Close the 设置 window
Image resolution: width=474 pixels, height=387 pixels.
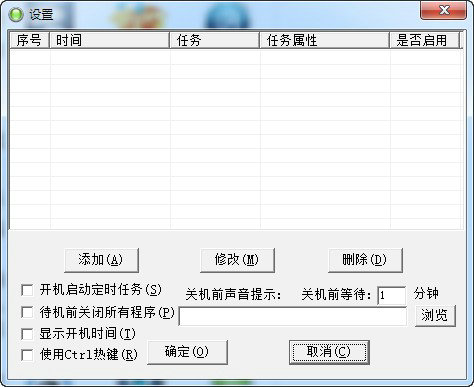tap(443, 10)
